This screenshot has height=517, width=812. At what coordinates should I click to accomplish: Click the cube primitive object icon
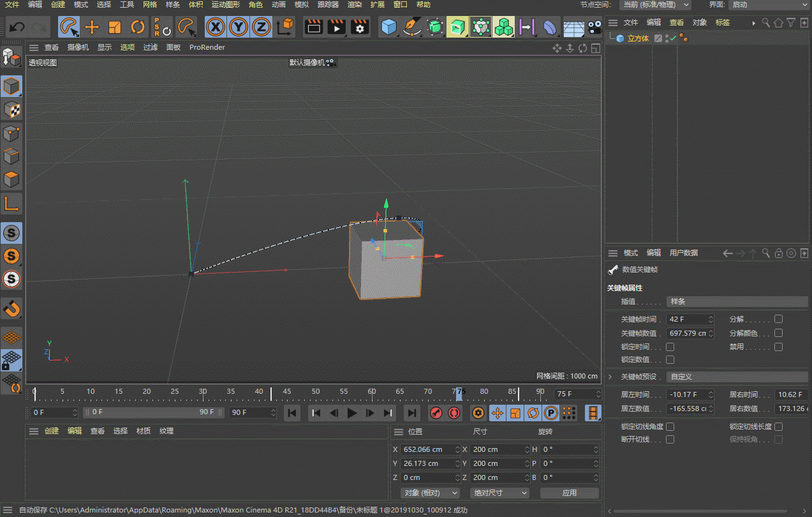[x=388, y=27]
